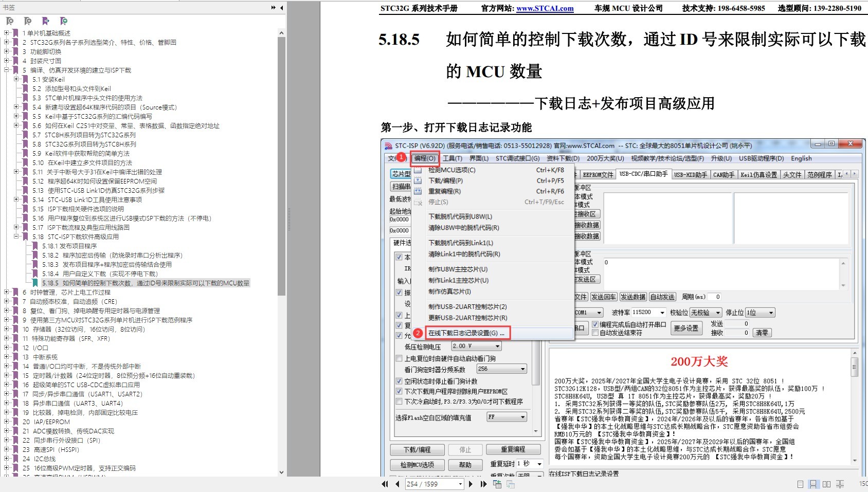Click the double-arrow expand icon in bookmarks header
The image size is (868, 492).
click(273, 8)
